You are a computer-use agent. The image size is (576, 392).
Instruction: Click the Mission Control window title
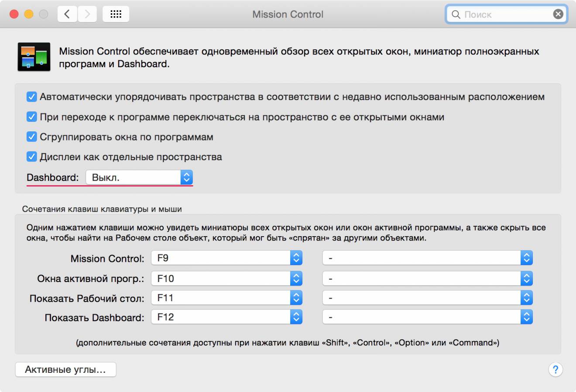[x=288, y=14]
